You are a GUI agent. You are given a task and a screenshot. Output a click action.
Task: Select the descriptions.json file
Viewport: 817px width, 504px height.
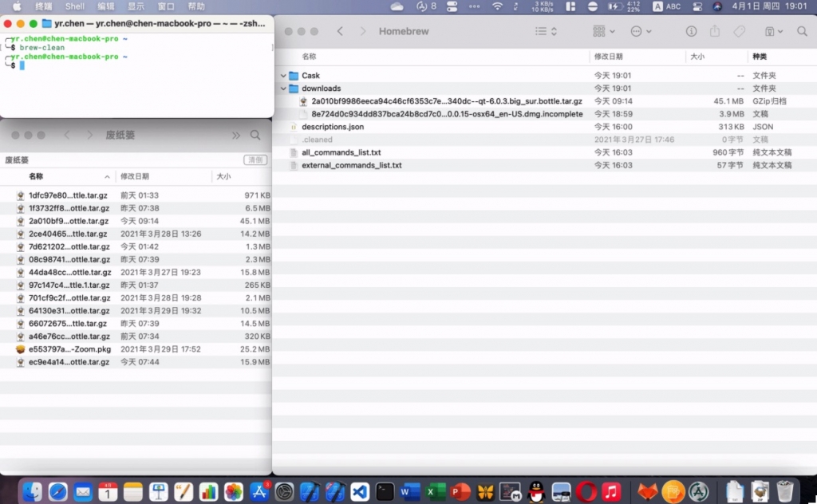[332, 126]
